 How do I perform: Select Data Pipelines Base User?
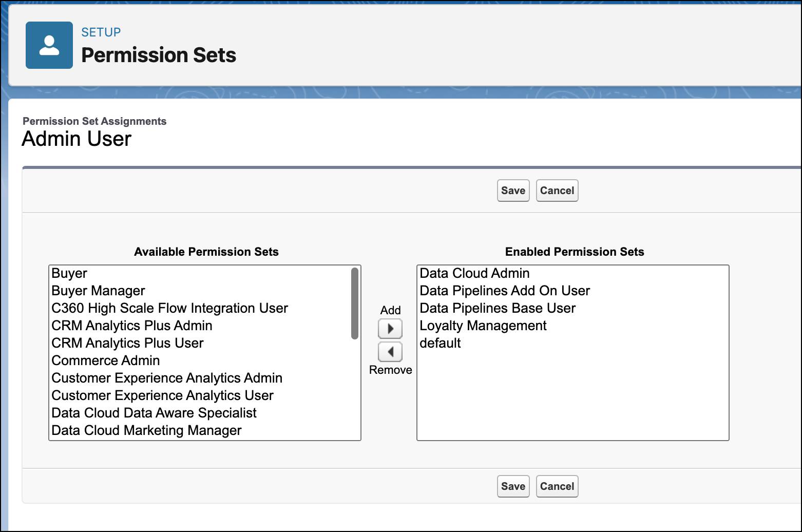pyautogui.click(x=573, y=308)
